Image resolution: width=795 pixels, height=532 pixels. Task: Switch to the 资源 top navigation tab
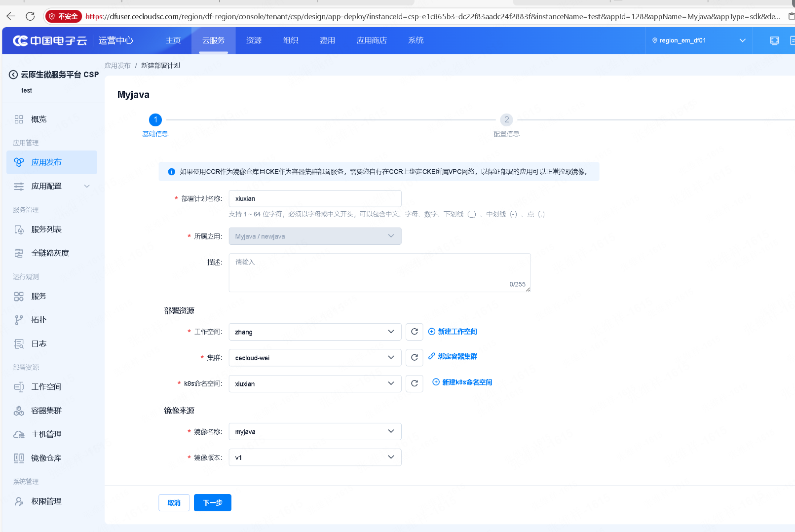tap(254, 40)
